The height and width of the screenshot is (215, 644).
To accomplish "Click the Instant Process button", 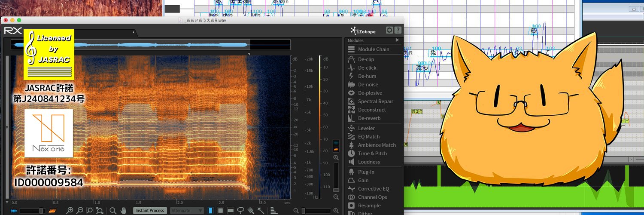I will (x=150, y=211).
